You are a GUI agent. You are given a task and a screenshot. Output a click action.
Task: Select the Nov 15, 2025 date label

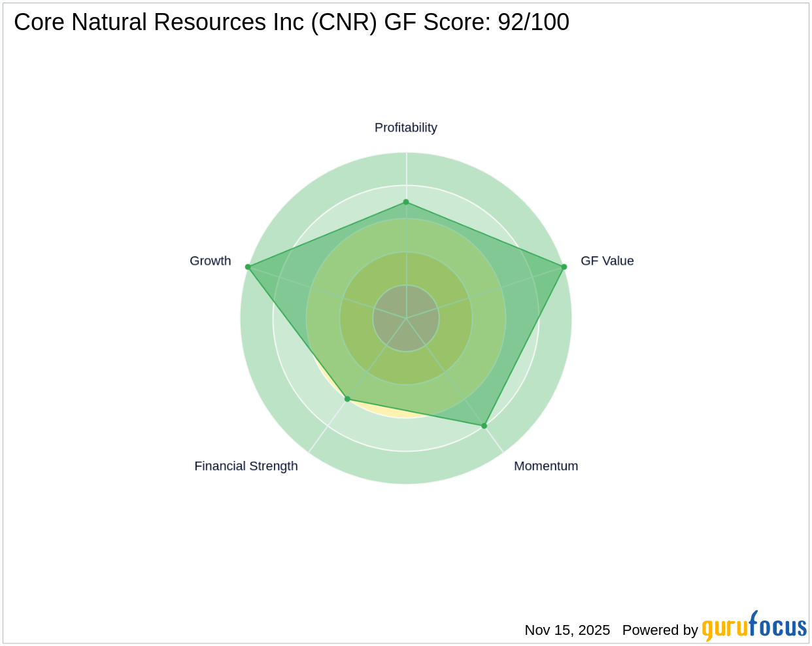click(x=566, y=630)
